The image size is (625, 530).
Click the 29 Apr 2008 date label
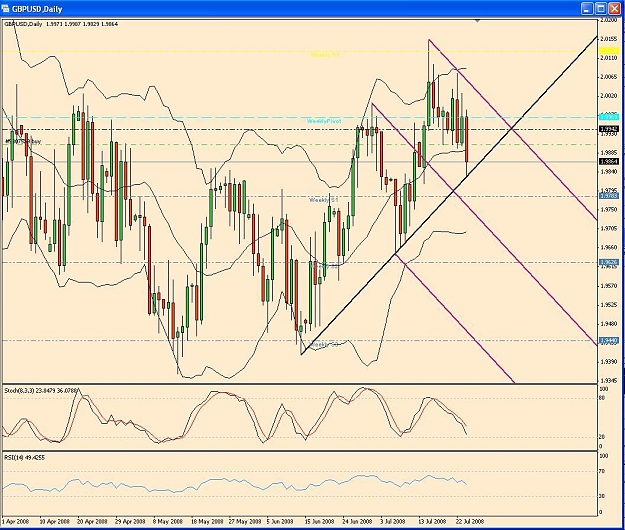tap(130, 521)
